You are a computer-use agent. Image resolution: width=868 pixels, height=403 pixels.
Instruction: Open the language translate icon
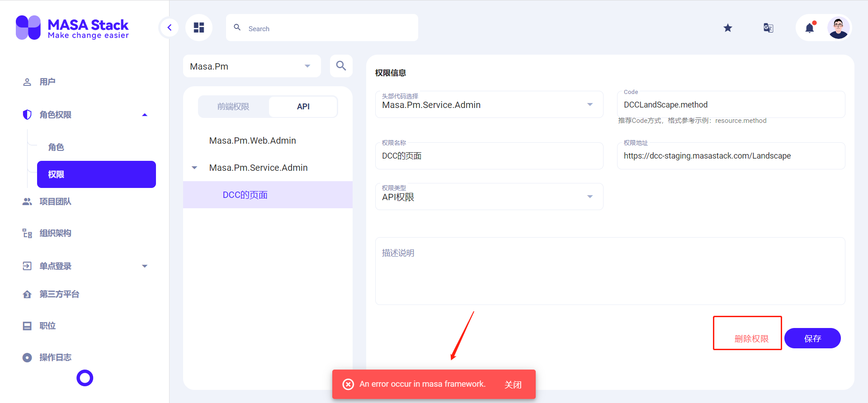point(769,28)
